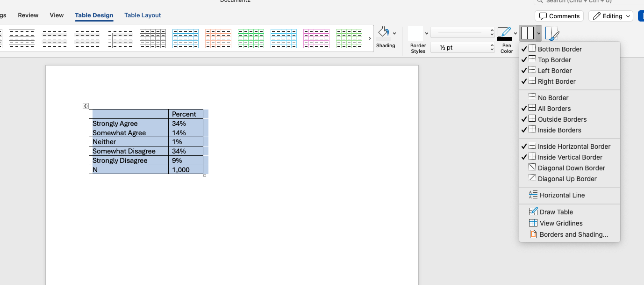The width and height of the screenshot is (644, 285).
Task: Choose Draw Table from the menu
Action: pos(556,212)
